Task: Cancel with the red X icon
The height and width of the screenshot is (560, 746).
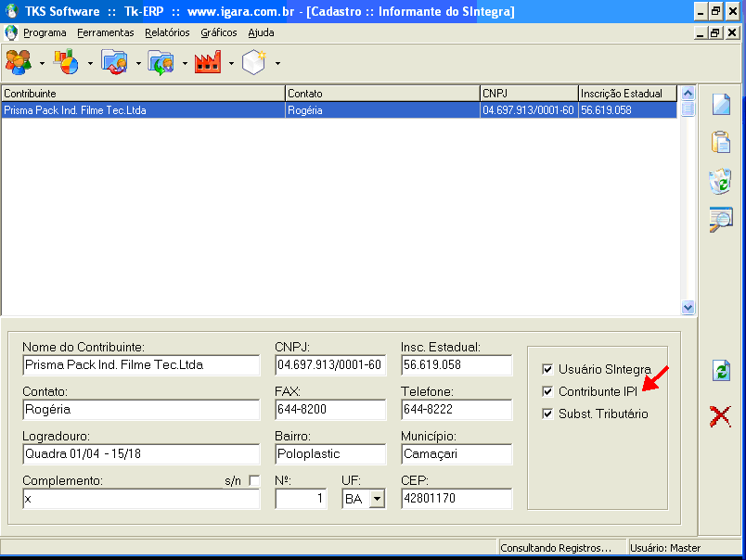Action: coord(721,414)
